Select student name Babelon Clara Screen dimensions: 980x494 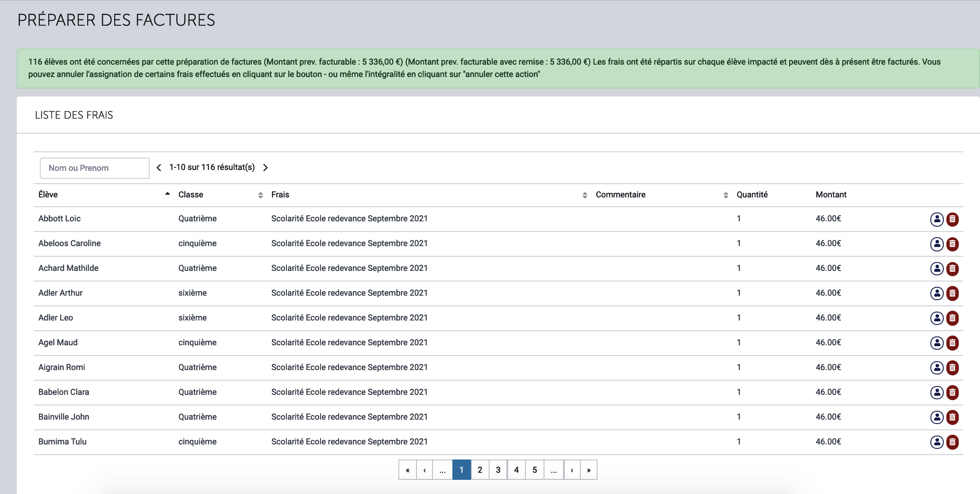tap(64, 392)
